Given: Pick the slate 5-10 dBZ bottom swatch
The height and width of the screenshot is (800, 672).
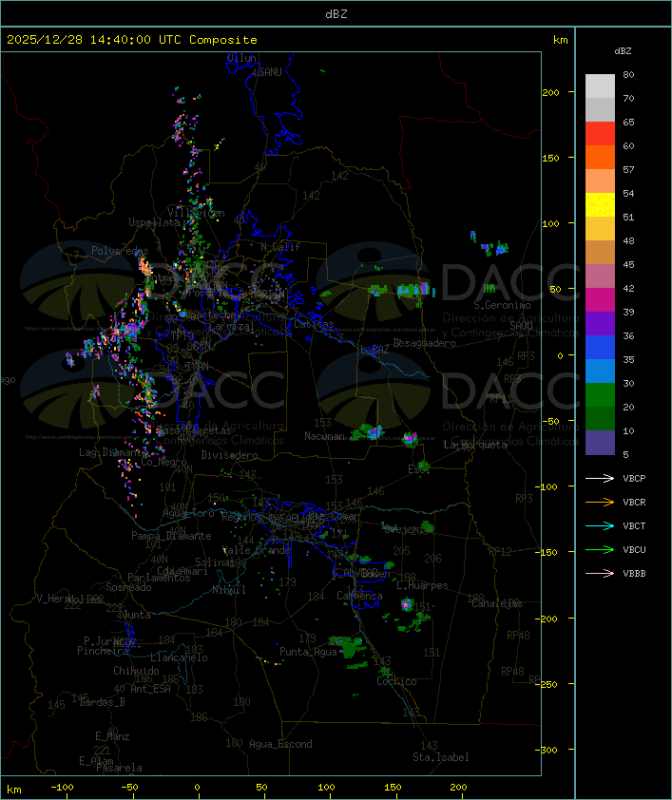Looking at the screenshot, I should 600,443.
